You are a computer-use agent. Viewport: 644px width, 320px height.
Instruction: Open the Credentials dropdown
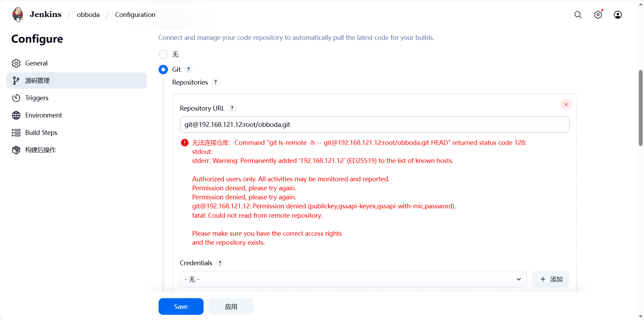point(353,279)
